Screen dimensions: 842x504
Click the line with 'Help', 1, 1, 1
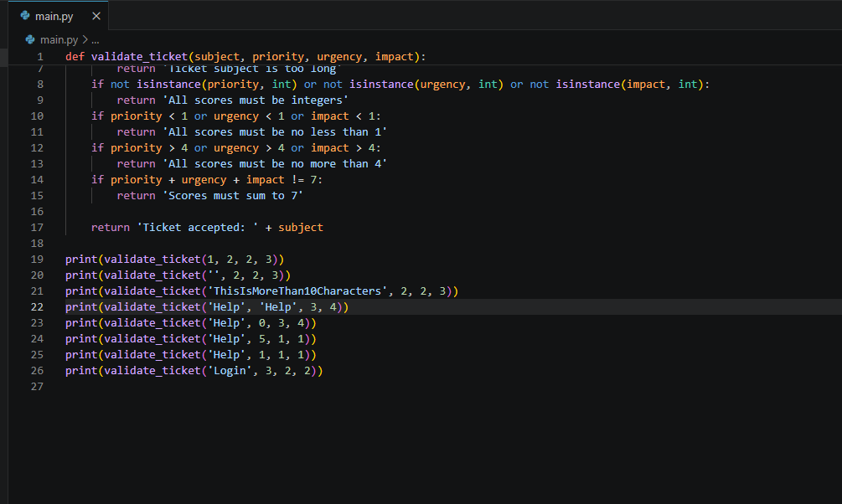click(x=191, y=355)
